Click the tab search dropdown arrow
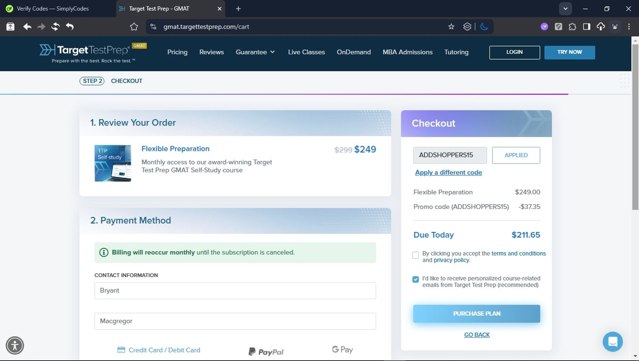Screen dimensions: 639x361 point(565,9)
